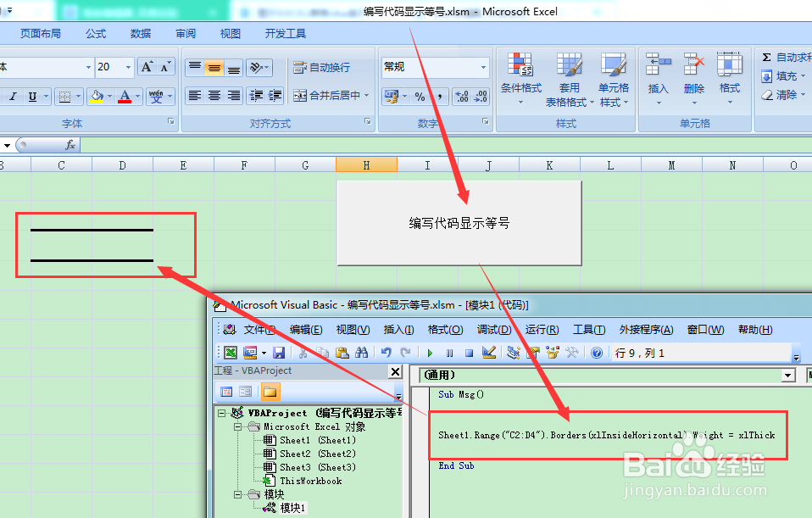812x518 pixels.
Task: Toggle top vertical alignment
Action: pos(195,67)
